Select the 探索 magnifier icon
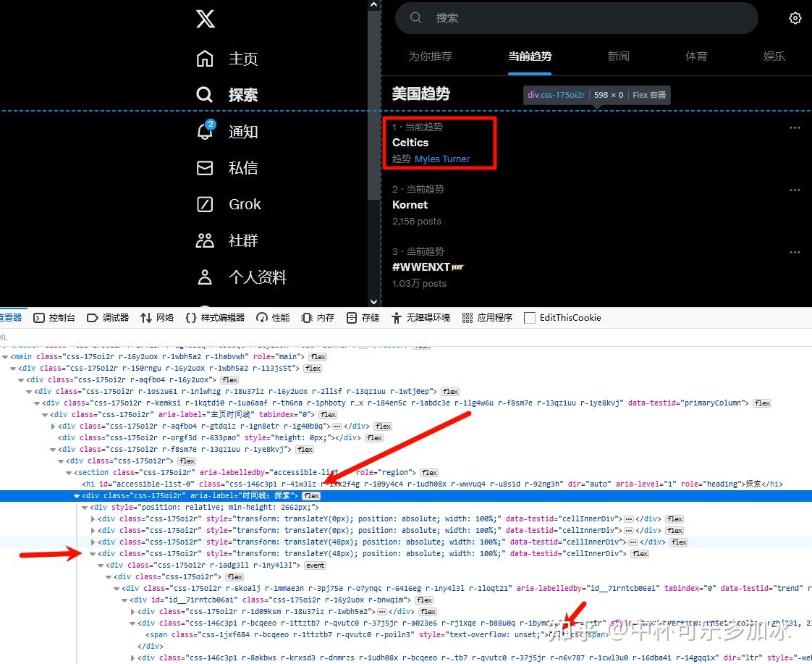Image resolution: width=812 pixels, height=664 pixels. pyautogui.click(x=205, y=94)
